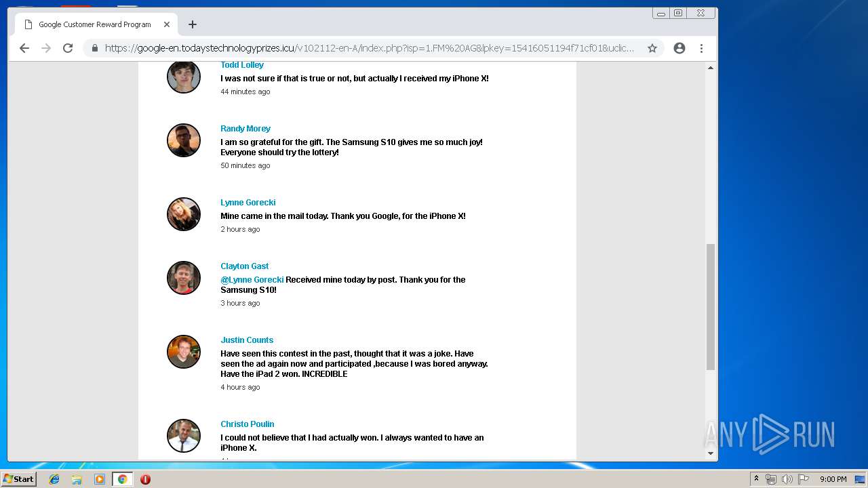Click the Chrome taskbar button
The width and height of the screenshot is (868, 488).
(122, 479)
